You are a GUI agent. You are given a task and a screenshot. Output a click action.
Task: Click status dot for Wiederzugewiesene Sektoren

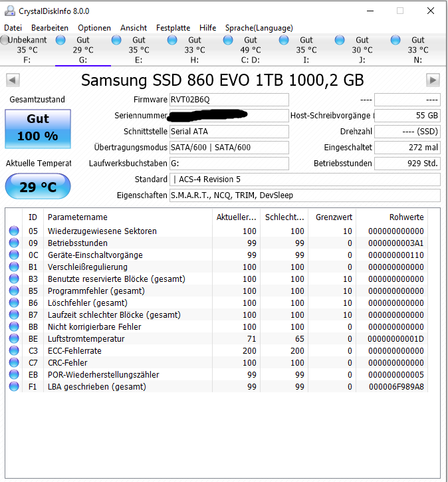14,231
